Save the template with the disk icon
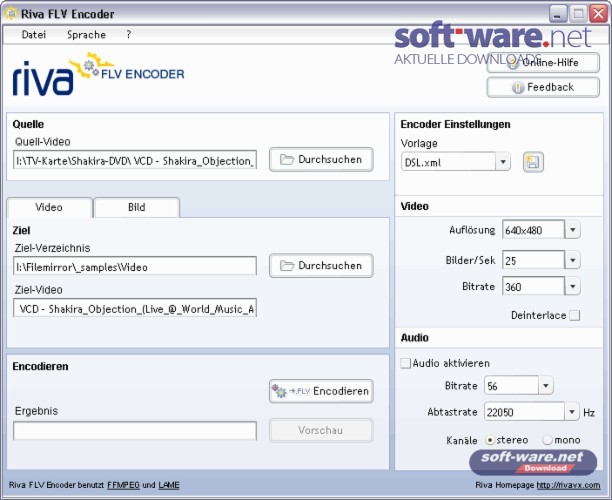 click(533, 162)
